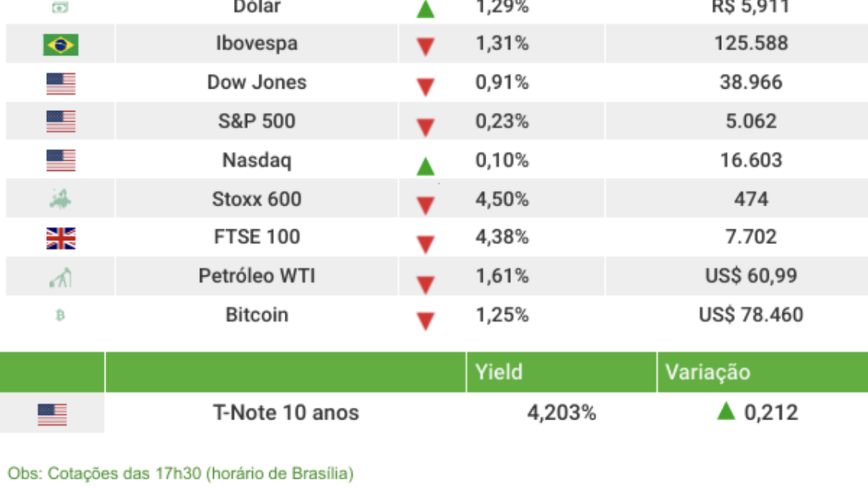Viewport: 868px width, 488px height.
Task: Select the Stoxx 600 index name
Action: click(x=256, y=199)
